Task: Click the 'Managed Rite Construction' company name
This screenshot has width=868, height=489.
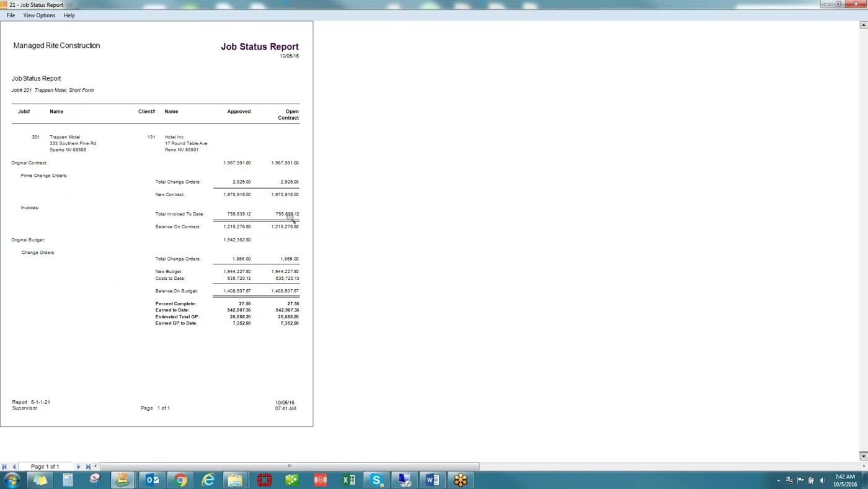Action: 56,45
